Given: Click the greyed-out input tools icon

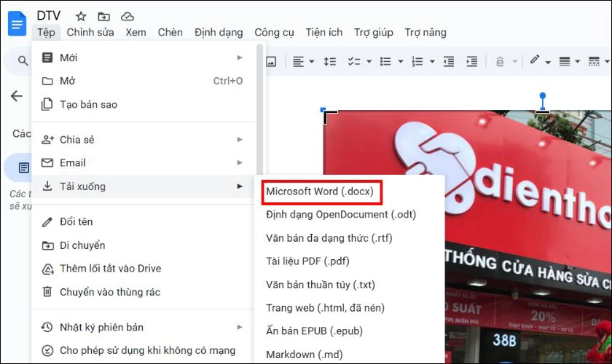Looking at the screenshot, I should point(500,61).
